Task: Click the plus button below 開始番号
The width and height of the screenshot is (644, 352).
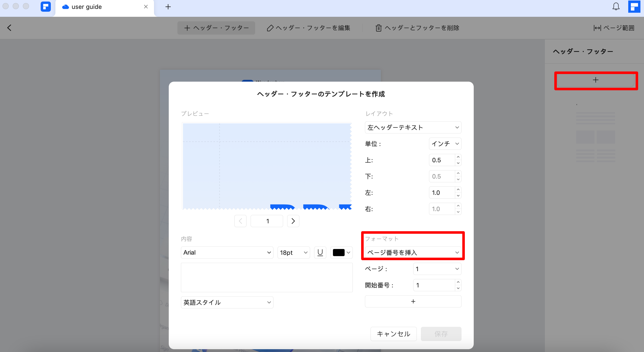Action: tap(413, 301)
